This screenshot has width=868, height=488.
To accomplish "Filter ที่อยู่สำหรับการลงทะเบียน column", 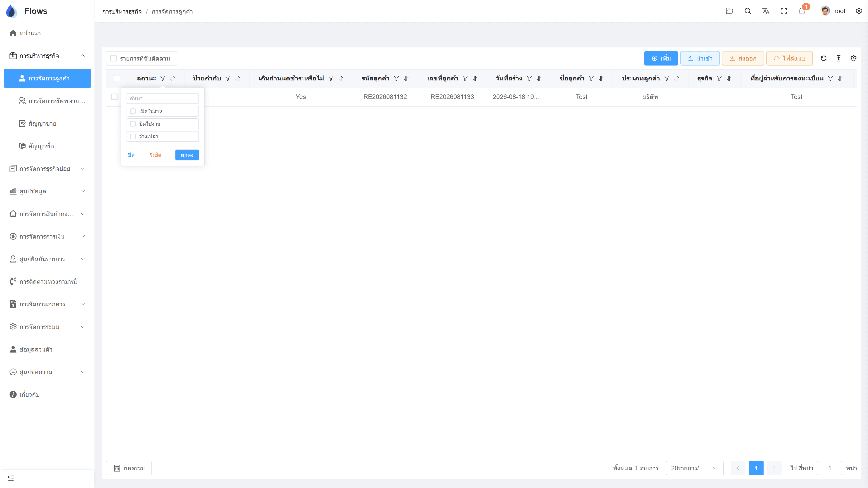I will (x=830, y=78).
